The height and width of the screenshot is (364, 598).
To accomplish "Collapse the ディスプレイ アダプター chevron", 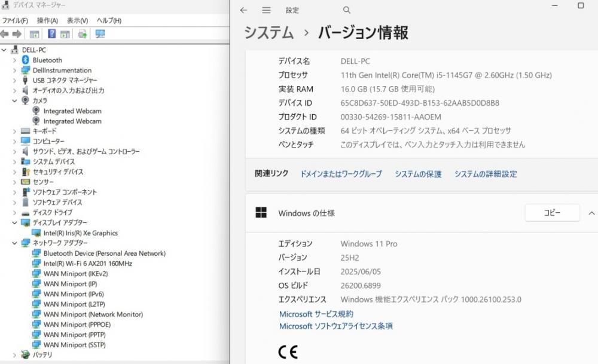I will coord(14,222).
